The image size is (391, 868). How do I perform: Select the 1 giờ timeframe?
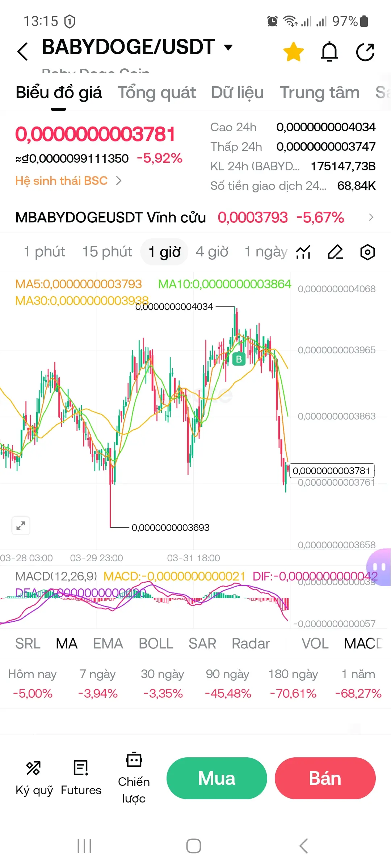coord(164,252)
